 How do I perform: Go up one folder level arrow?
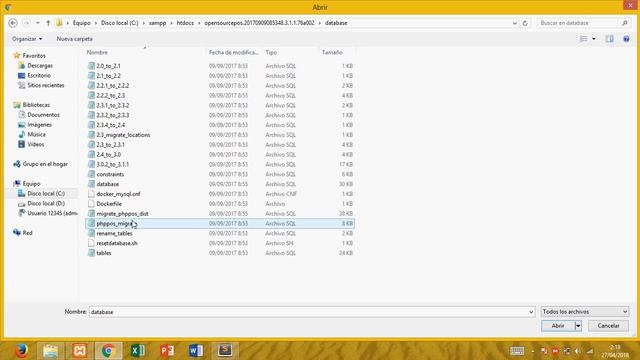coord(48,23)
